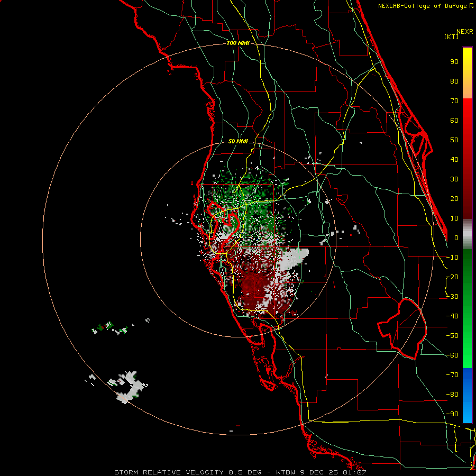Click the positive 80 value on velocity scale
Viewport: 476px width, 476px height.
click(x=454, y=81)
